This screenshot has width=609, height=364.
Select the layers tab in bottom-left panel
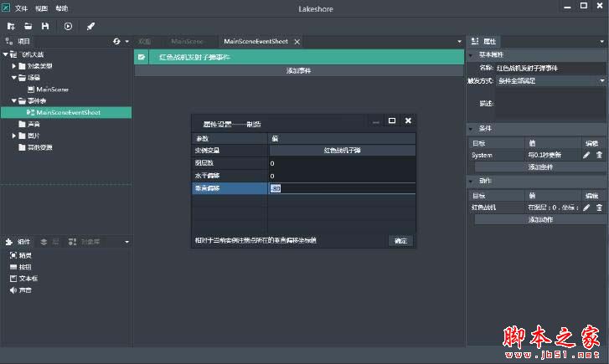[49, 242]
